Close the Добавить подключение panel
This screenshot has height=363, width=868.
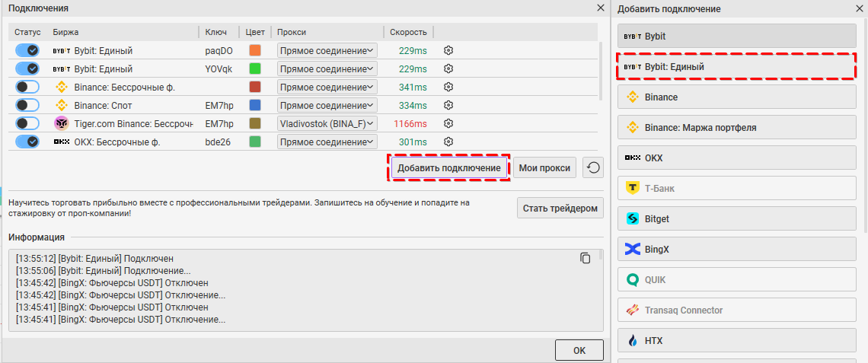click(860, 8)
